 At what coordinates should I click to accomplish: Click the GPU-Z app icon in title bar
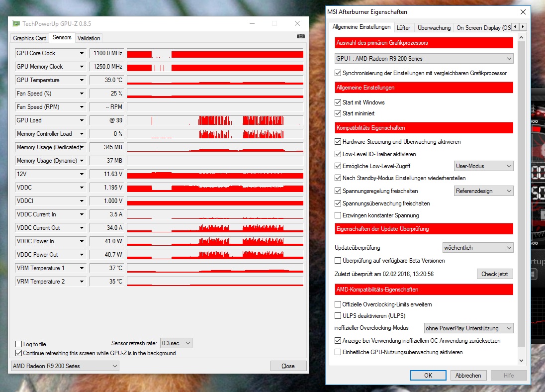tap(16, 24)
